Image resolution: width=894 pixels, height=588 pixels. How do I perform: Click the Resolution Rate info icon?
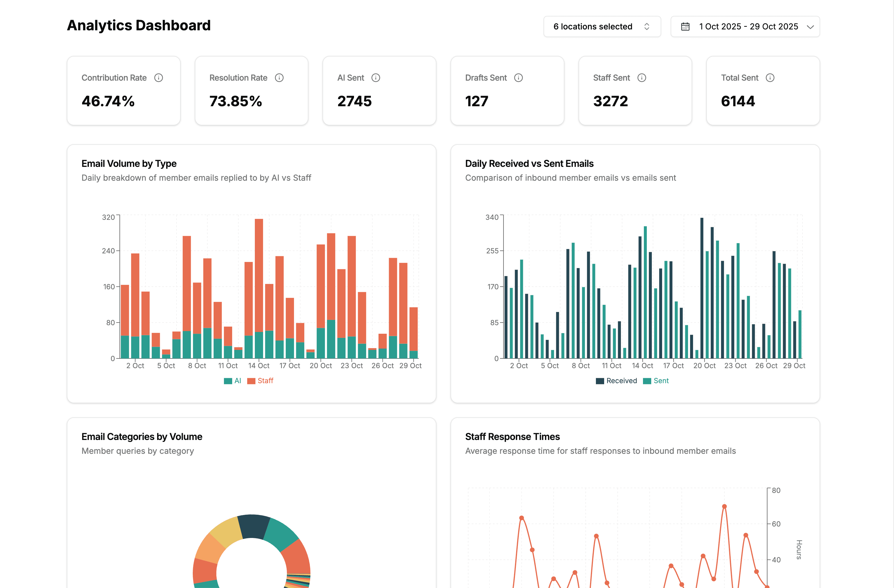click(280, 78)
